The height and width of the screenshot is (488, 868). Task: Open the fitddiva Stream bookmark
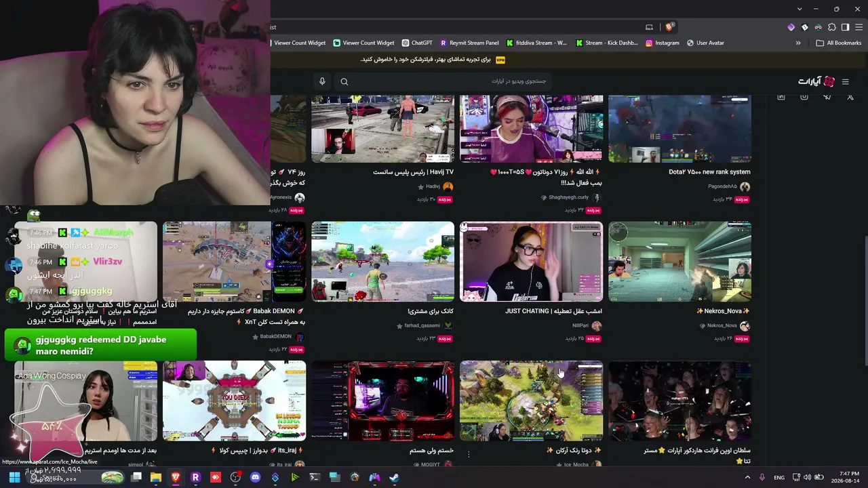[x=536, y=43]
